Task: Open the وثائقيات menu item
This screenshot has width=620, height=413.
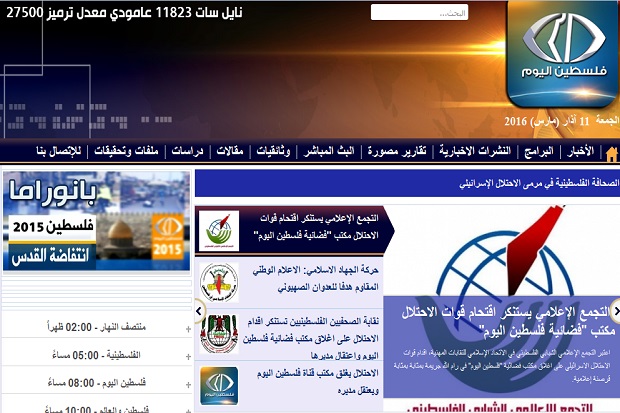Action: (x=273, y=151)
